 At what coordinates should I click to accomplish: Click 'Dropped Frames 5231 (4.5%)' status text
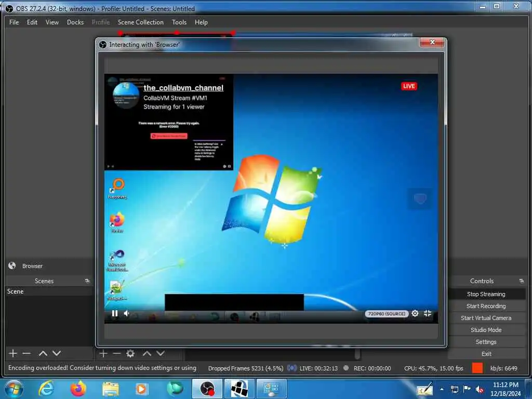coord(246,368)
